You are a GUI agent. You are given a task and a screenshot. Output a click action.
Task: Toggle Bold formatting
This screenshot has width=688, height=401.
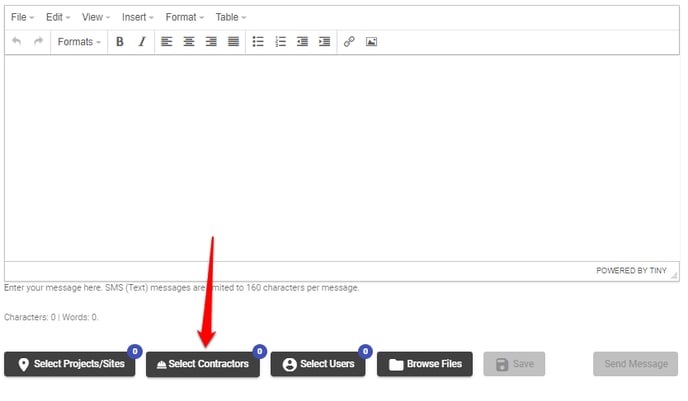point(119,42)
